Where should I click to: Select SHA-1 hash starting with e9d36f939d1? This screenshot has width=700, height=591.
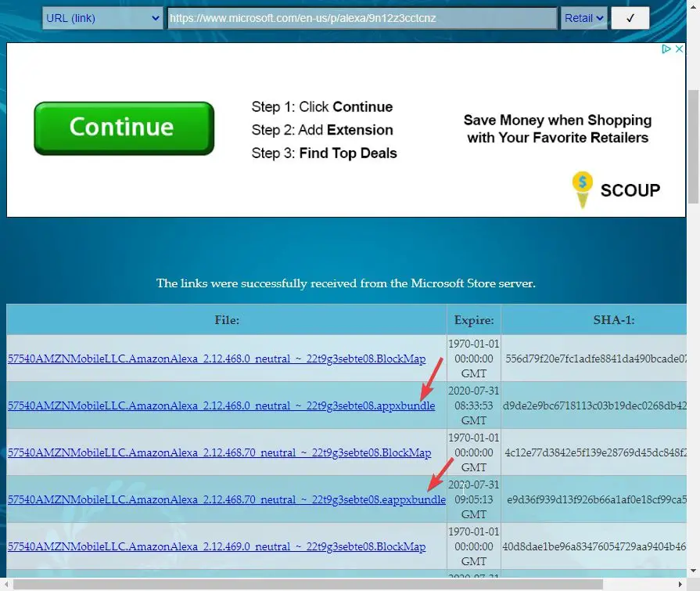(597, 499)
